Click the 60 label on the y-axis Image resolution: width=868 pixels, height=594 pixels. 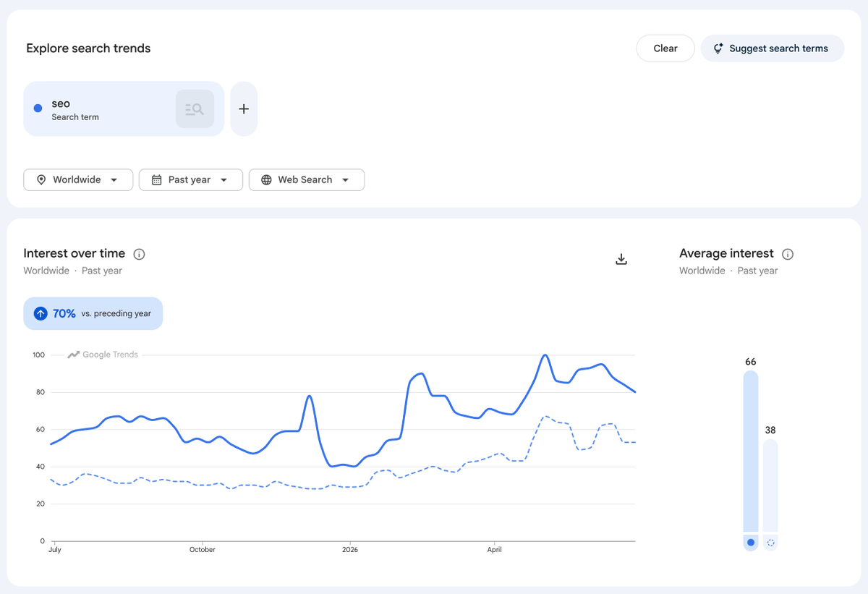(41, 430)
